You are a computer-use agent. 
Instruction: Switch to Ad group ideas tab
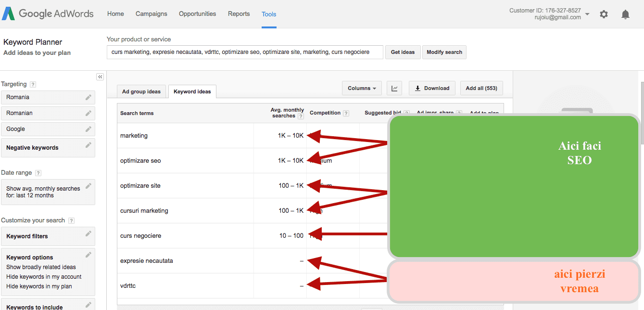click(141, 91)
